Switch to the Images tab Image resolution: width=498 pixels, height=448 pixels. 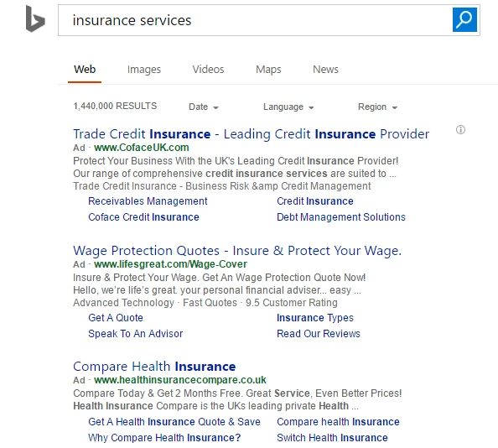[x=144, y=70]
